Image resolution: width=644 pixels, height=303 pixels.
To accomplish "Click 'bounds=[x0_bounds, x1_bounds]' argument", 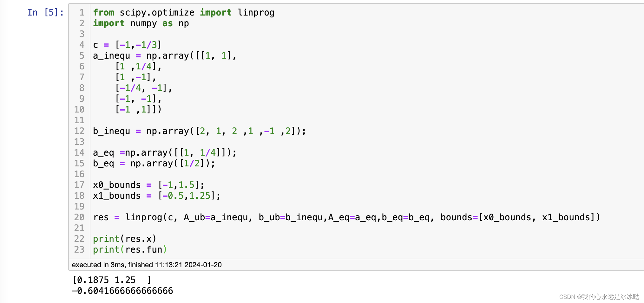I will (518, 217).
